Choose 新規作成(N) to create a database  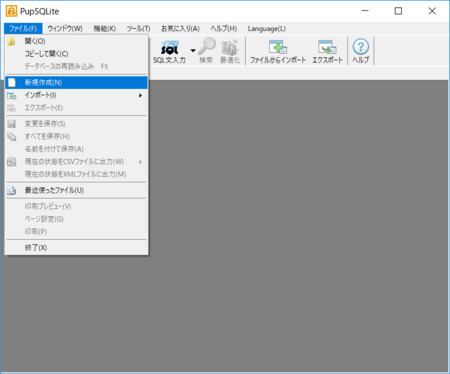pos(76,83)
